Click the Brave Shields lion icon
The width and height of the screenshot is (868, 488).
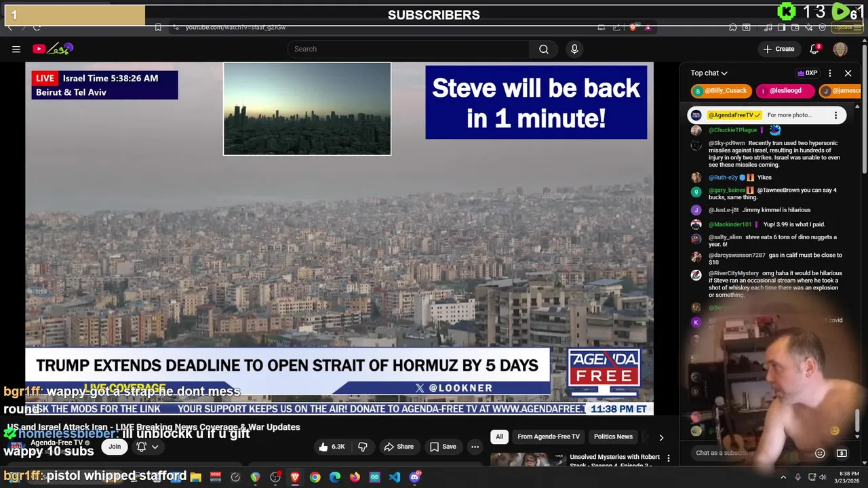tap(633, 27)
